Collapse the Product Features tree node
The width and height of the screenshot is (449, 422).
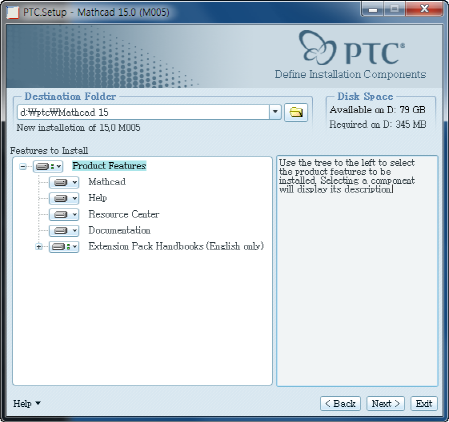[x=23, y=166]
